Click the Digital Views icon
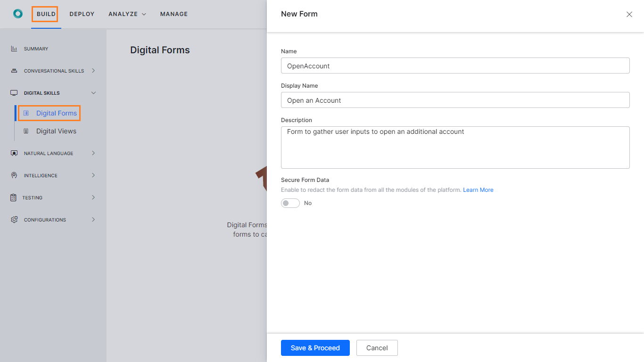This screenshot has width=644, height=362. click(27, 131)
